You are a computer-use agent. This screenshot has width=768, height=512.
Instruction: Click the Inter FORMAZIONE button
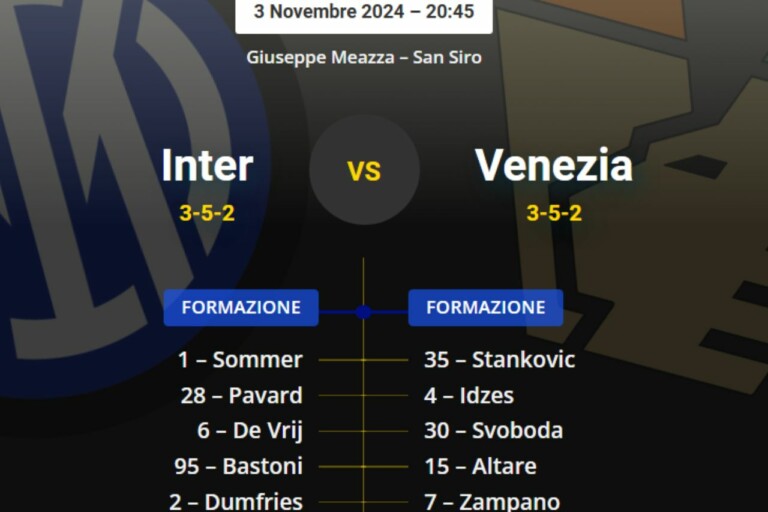pos(241,308)
